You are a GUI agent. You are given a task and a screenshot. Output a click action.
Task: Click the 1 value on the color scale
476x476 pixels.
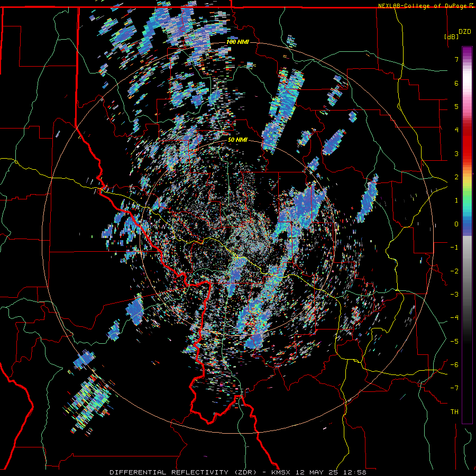tap(456, 200)
